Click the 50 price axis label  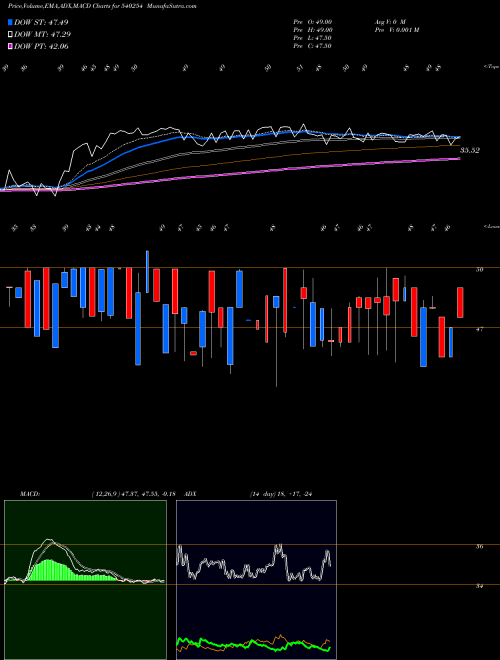pos(479,269)
